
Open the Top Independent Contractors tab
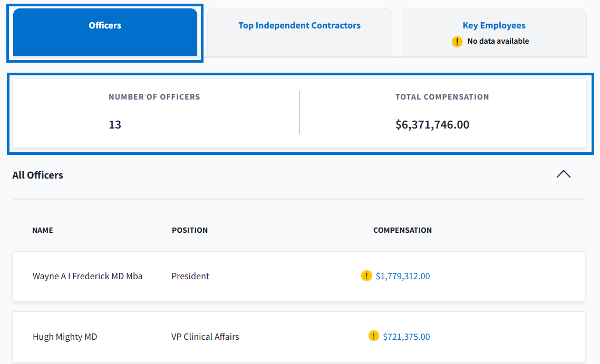pyautogui.click(x=299, y=26)
